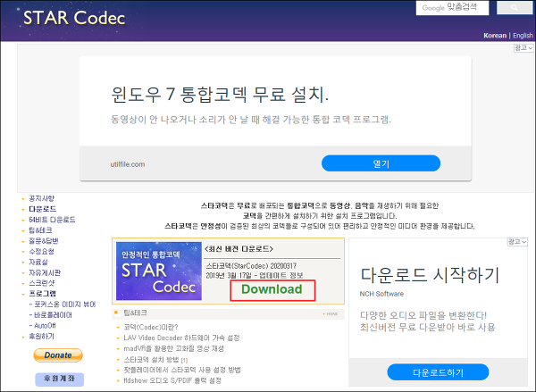Open 다운로드 in the sidebar menu
The image size is (536, 392).
[42, 209]
